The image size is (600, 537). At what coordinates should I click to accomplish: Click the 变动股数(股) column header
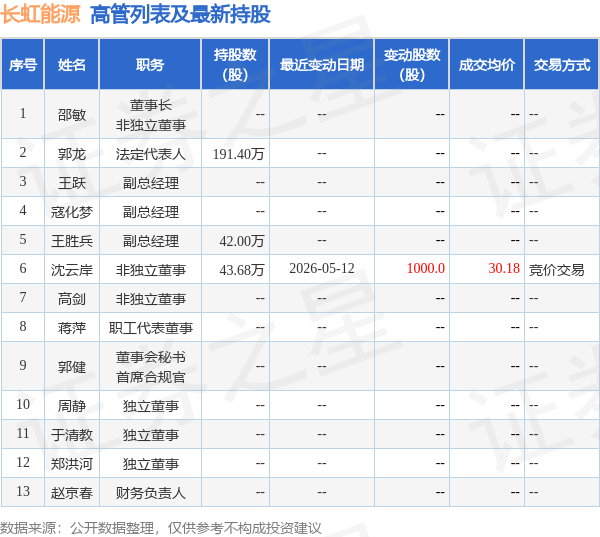point(412,64)
